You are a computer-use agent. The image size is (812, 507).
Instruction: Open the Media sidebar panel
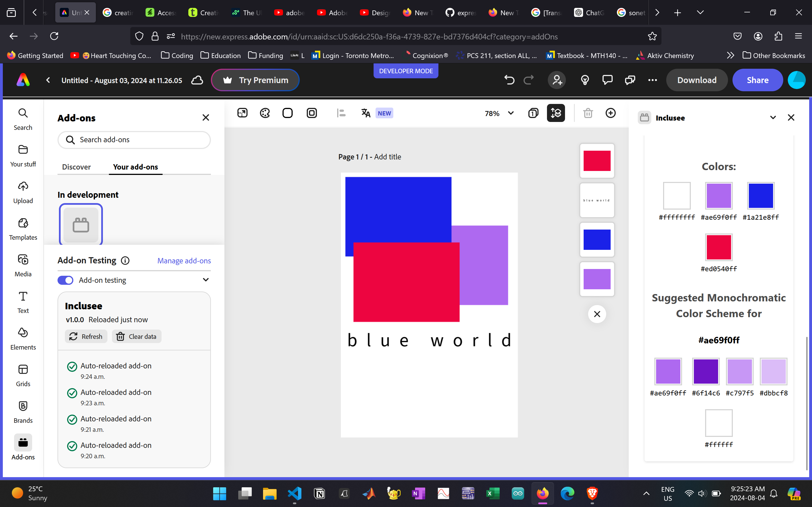(x=23, y=265)
